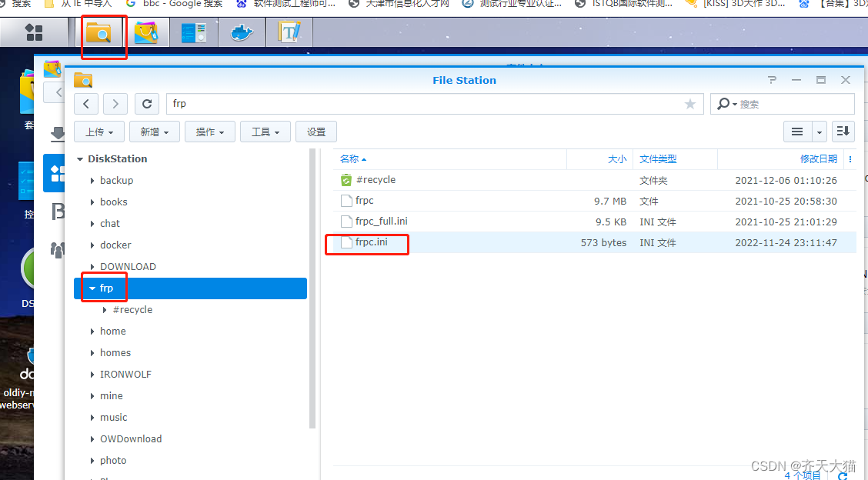868x480 pixels.
Task: Select the music folder in tree
Action: point(113,418)
